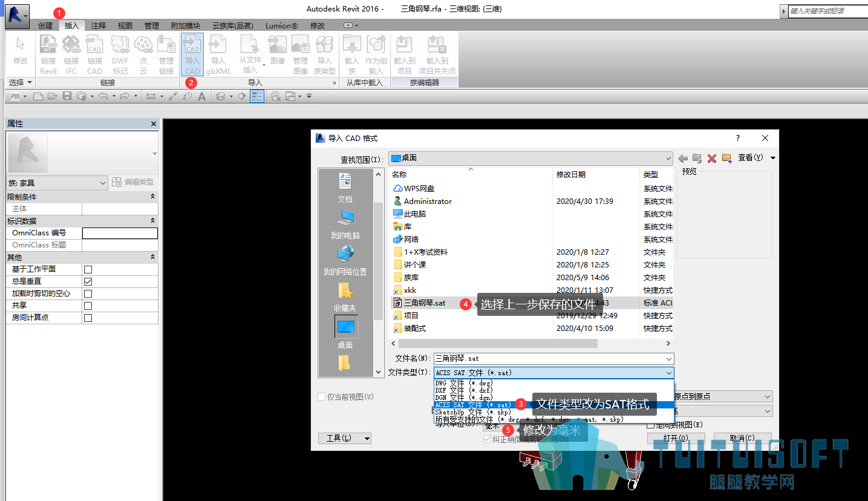Open the 工具(L) dropdown button
This screenshot has height=501, width=868.
[x=345, y=438]
